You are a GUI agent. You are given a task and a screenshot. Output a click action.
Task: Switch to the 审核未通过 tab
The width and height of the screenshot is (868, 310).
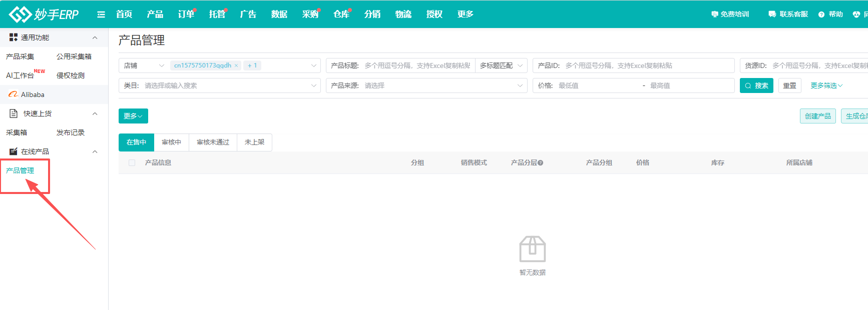[213, 142]
